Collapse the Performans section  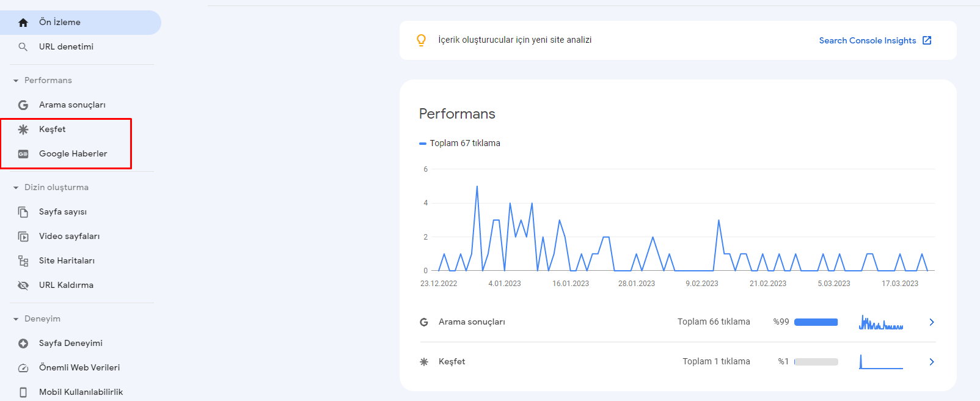[x=16, y=81]
